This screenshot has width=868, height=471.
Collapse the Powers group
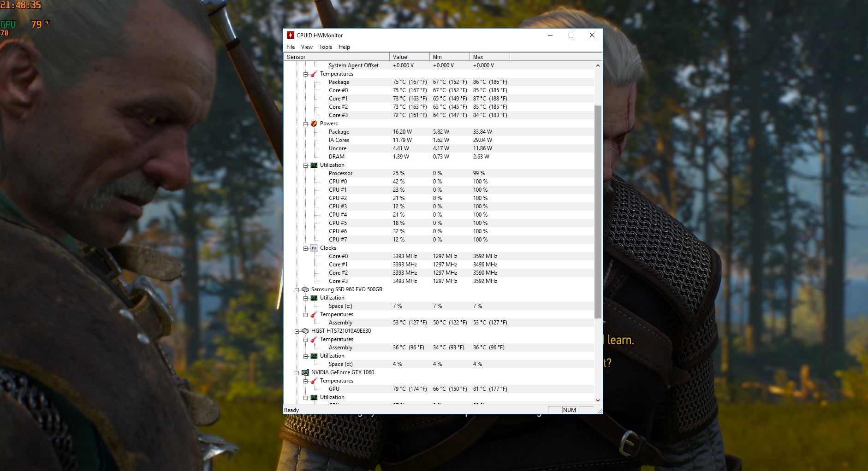click(x=305, y=124)
